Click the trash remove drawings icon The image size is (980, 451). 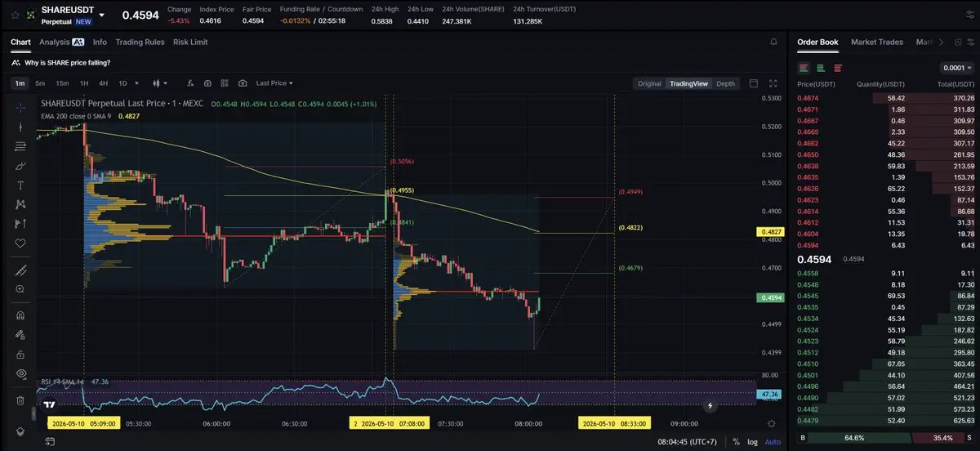[20, 400]
